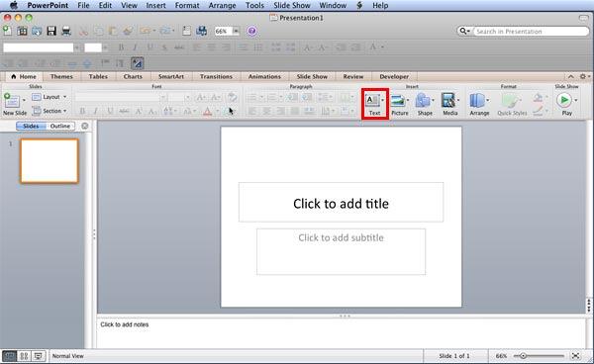
Task: Open the Themes tab
Action: point(61,76)
